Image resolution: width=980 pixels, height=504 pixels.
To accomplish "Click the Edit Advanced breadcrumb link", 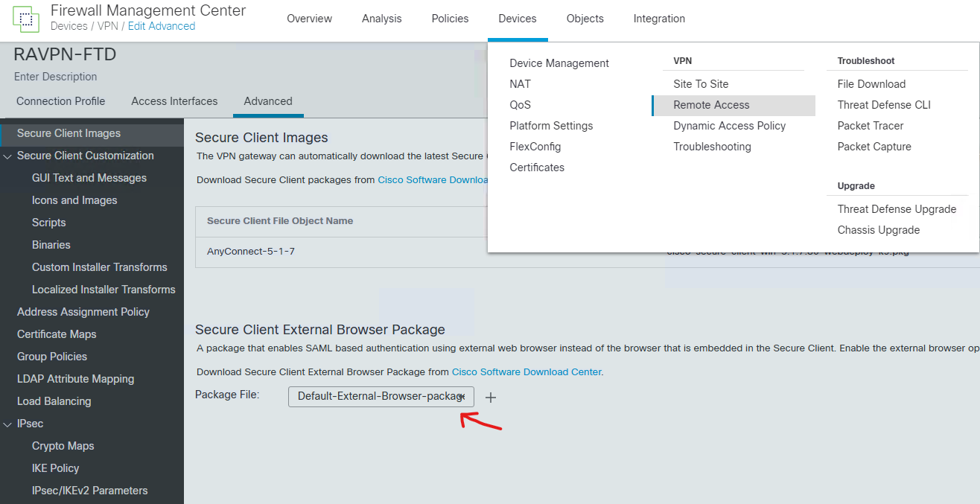I will (x=162, y=26).
